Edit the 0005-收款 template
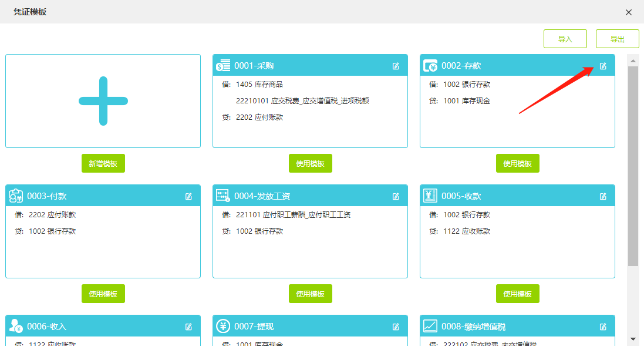 pos(603,196)
